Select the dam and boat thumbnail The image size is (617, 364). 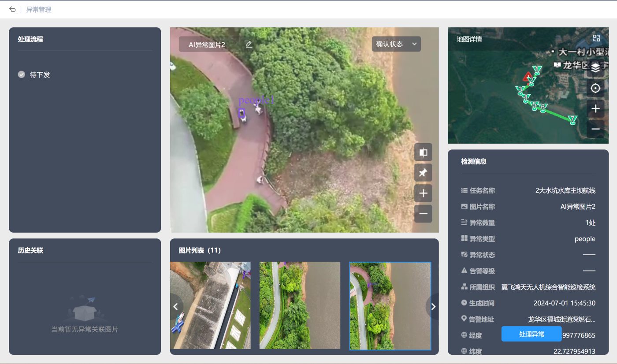(210, 305)
